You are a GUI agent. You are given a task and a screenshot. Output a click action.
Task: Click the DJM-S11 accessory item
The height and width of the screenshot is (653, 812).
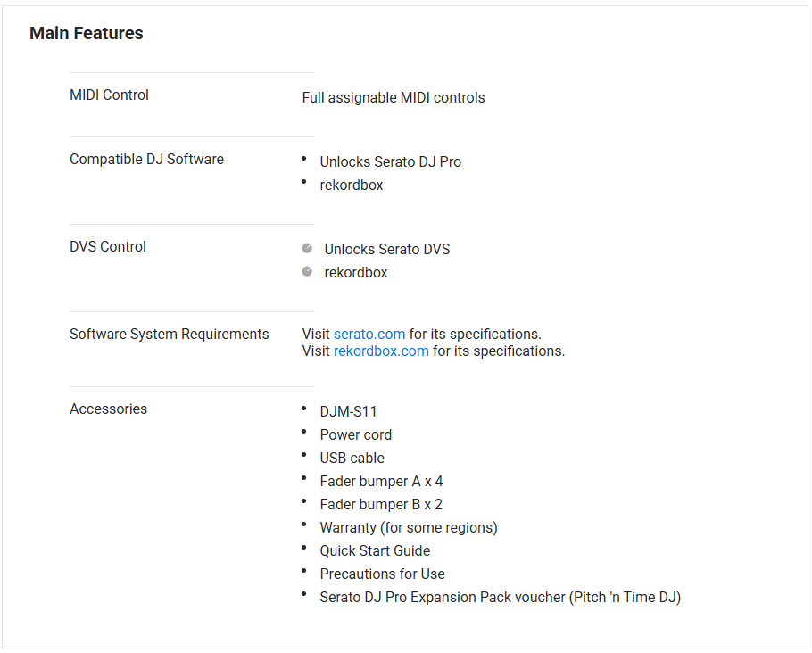[x=349, y=412]
